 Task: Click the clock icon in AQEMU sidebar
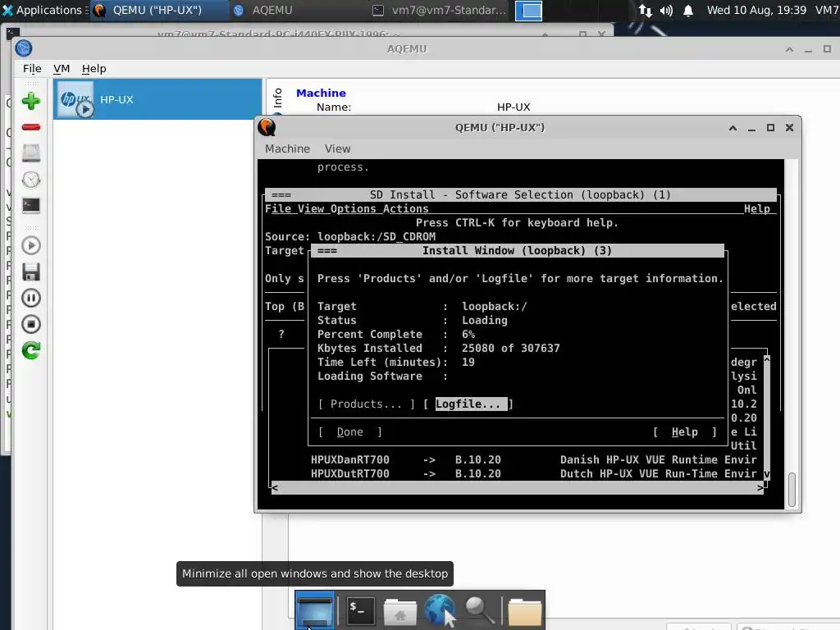(31, 180)
